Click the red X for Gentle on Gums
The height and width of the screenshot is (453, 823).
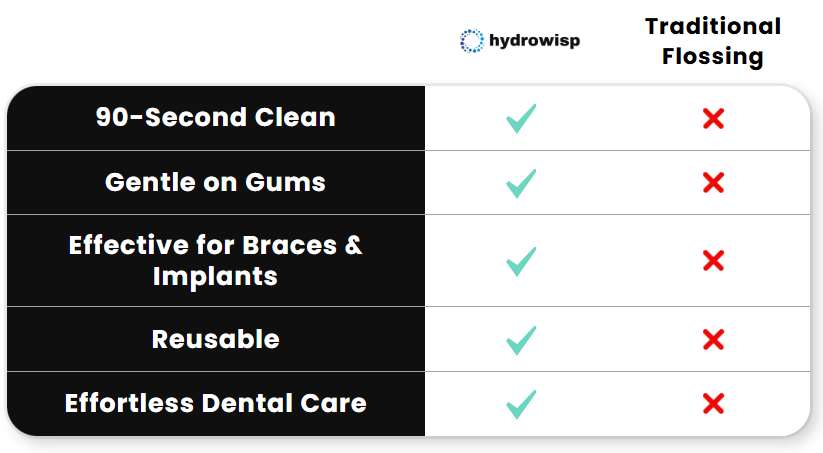pyautogui.click(x=713, y=183)
